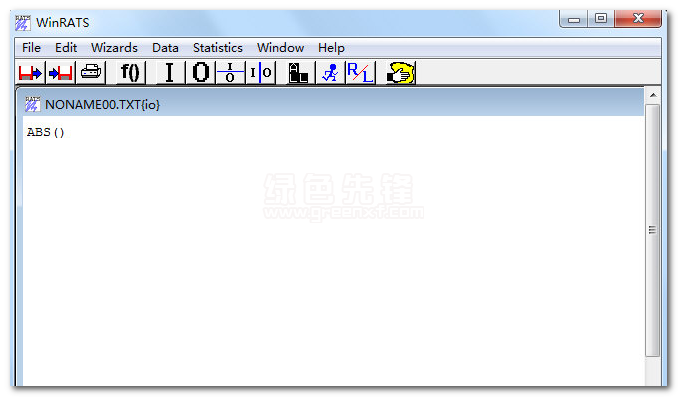Click the printer icon in toolbar

(91, 72)
